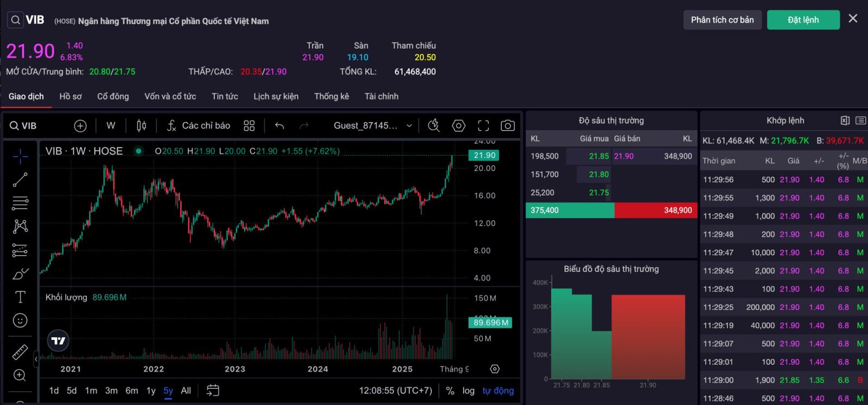
Task: Select the pattern drawing tool
Action: 20,226
